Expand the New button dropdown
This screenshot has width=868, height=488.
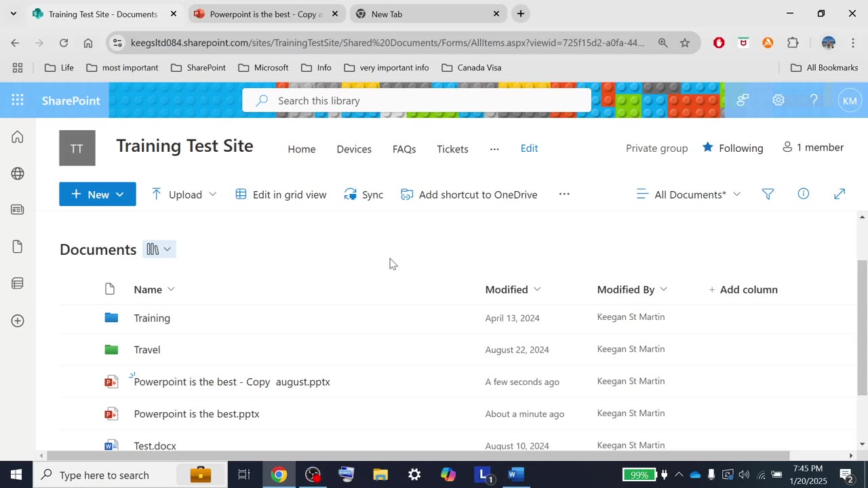click(x=119, y=195)
